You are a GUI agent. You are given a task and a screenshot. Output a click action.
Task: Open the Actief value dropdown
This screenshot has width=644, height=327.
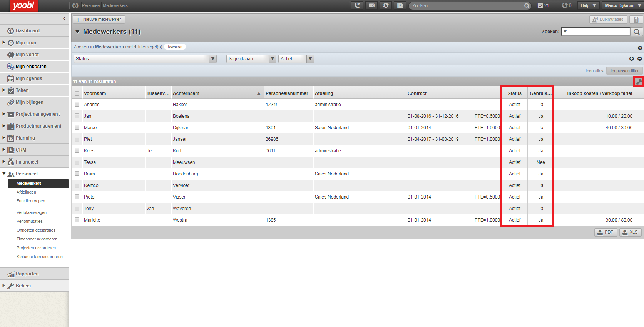coord(296,59)
